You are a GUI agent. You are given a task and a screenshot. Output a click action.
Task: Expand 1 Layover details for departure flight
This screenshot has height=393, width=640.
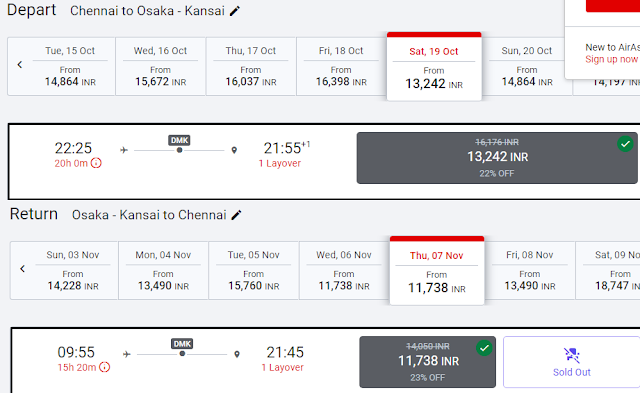(x=280, y=163)
